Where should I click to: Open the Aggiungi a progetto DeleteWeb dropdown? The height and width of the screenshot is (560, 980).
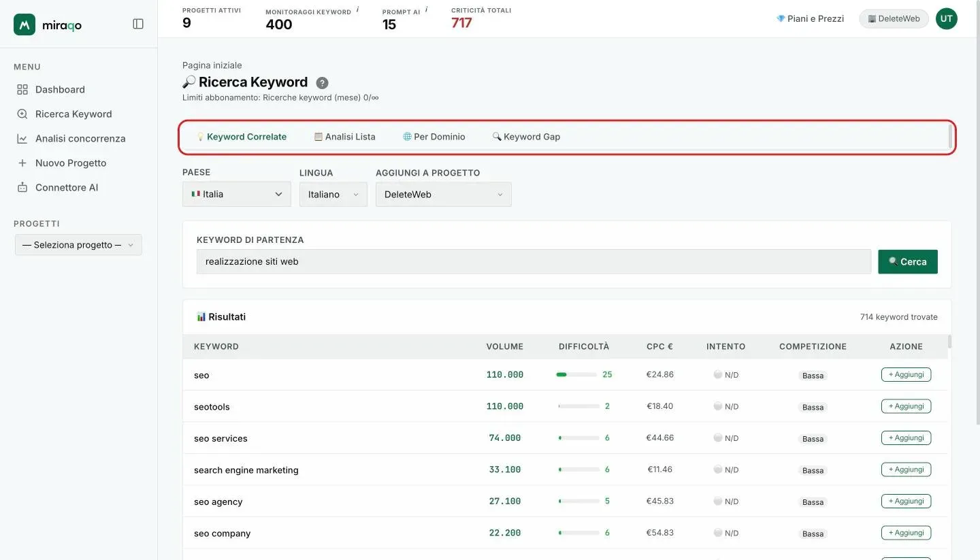pyautogui.click(x=444, y=195)
